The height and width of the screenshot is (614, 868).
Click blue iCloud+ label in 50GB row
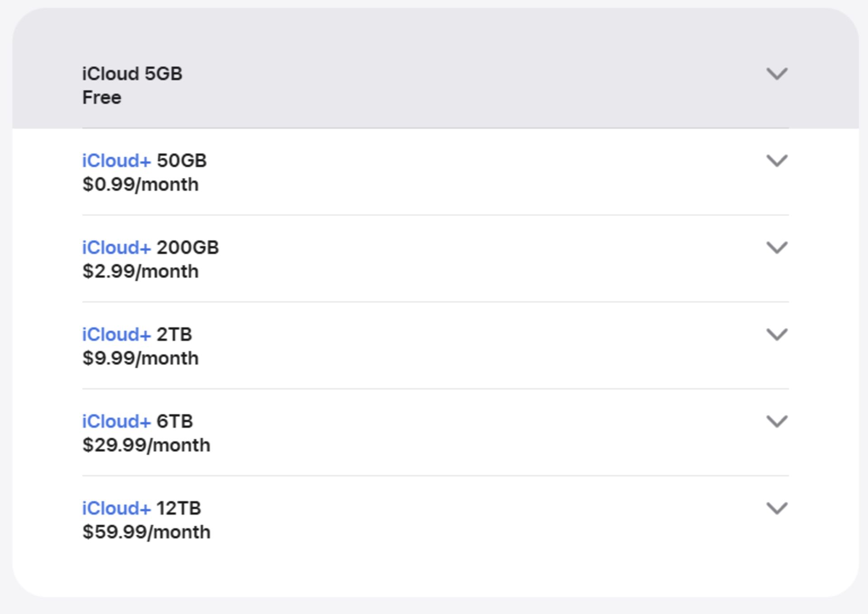(116, 161)
